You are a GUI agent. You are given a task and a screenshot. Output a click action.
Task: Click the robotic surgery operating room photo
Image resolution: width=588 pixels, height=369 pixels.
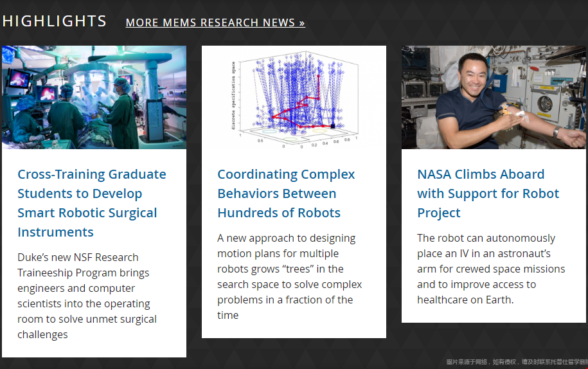click(x=94, y=97)
